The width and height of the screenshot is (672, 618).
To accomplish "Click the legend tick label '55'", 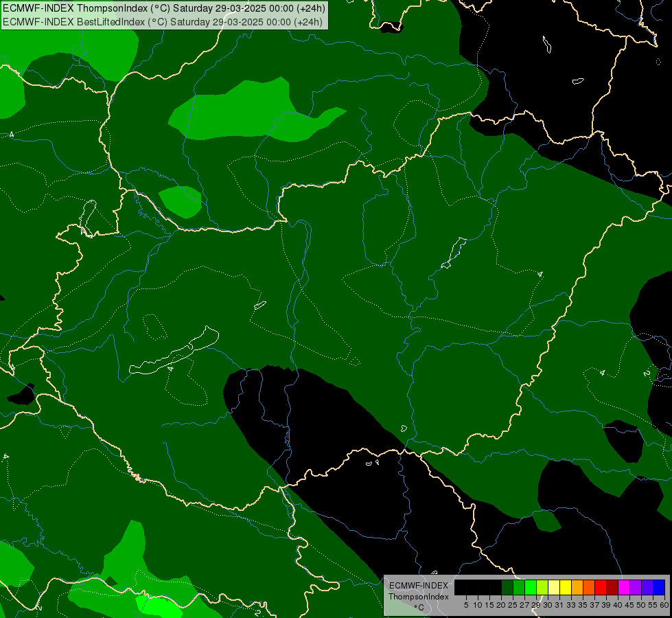I will [x=653, y=605].
